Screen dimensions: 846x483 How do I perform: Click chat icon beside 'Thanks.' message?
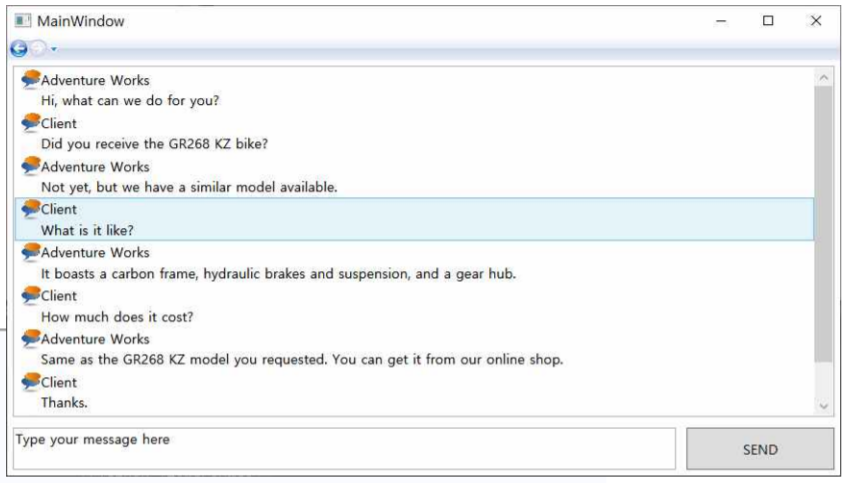click(x=31, y=382)
